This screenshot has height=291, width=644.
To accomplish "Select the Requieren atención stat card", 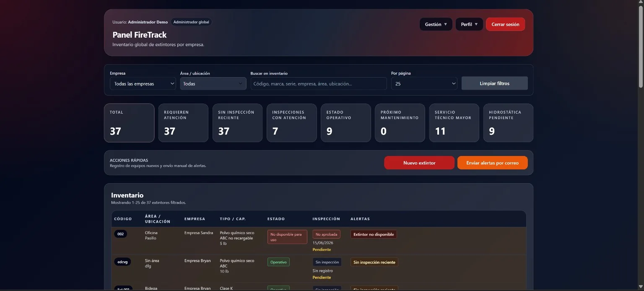I will pos(183,123).
